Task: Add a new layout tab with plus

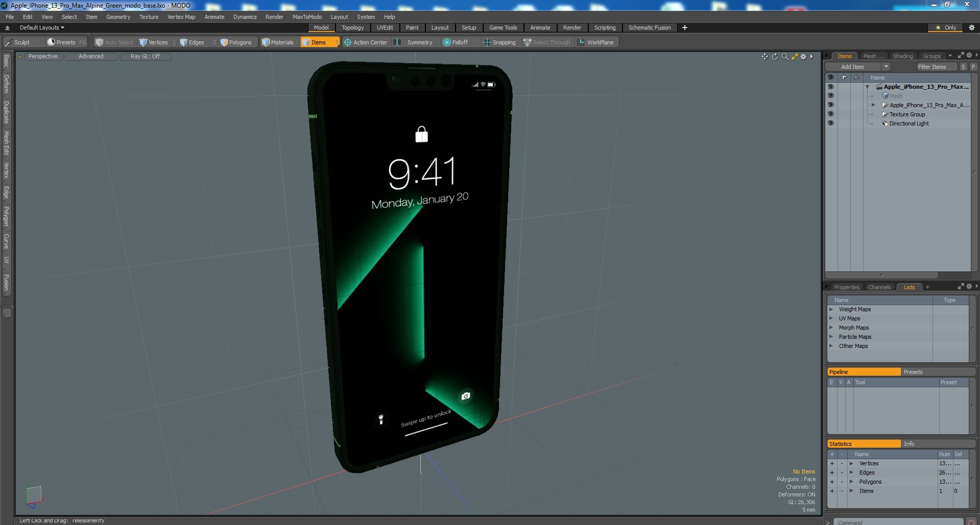Action: point(685,28)
